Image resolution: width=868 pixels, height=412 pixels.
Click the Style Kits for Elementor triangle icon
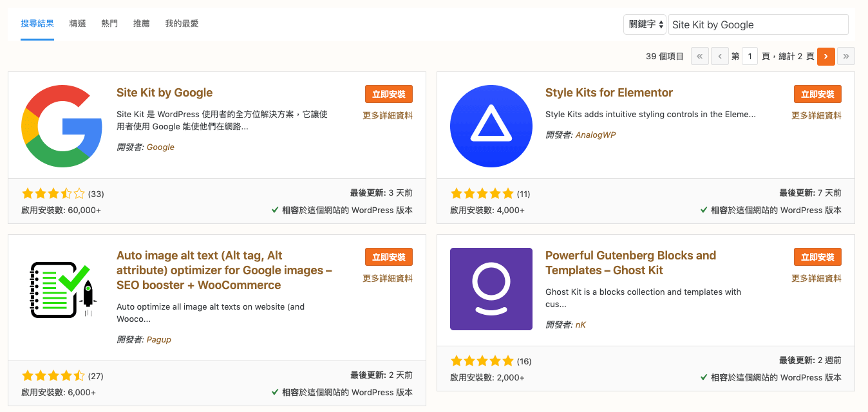[x=491, y=126]
